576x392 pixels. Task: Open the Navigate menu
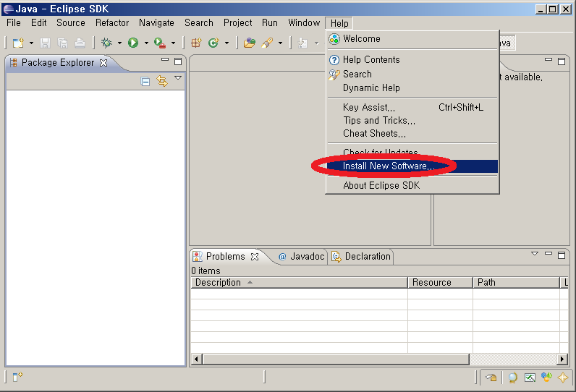[x=156, y=22]
